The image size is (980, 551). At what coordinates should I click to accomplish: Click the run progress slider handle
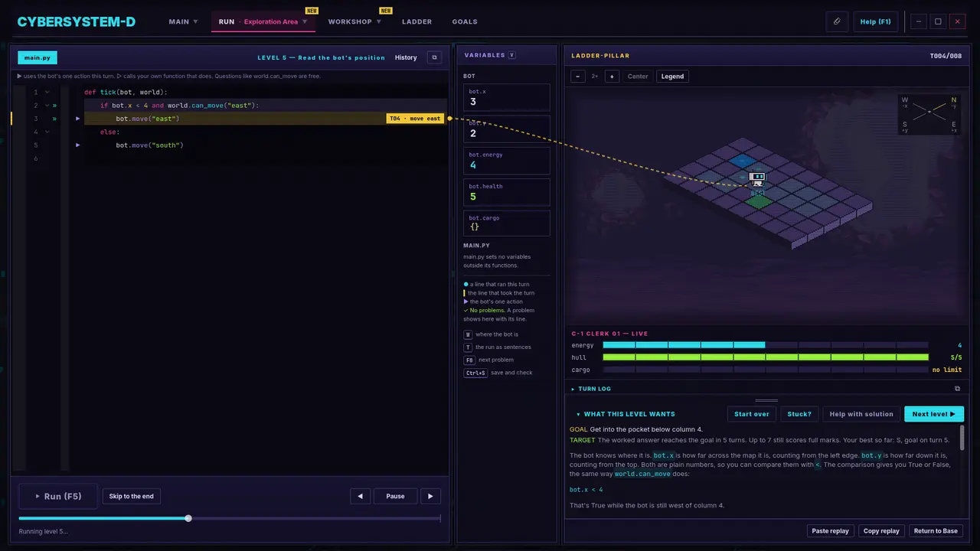[x=188, y=518]
